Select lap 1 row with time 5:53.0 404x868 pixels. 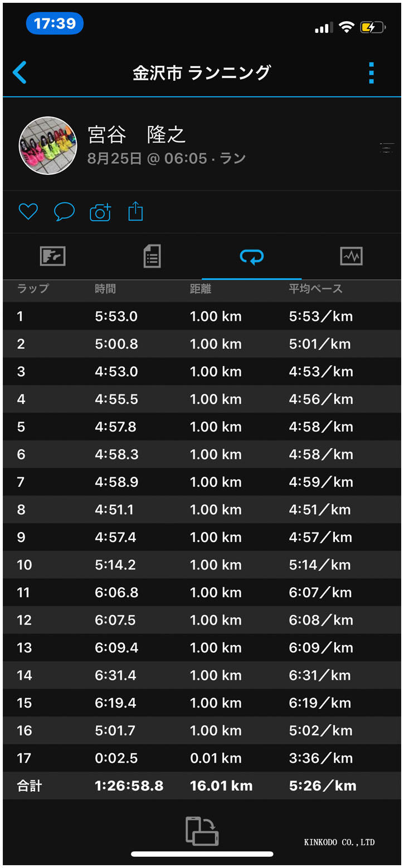[x=202, y=316]
